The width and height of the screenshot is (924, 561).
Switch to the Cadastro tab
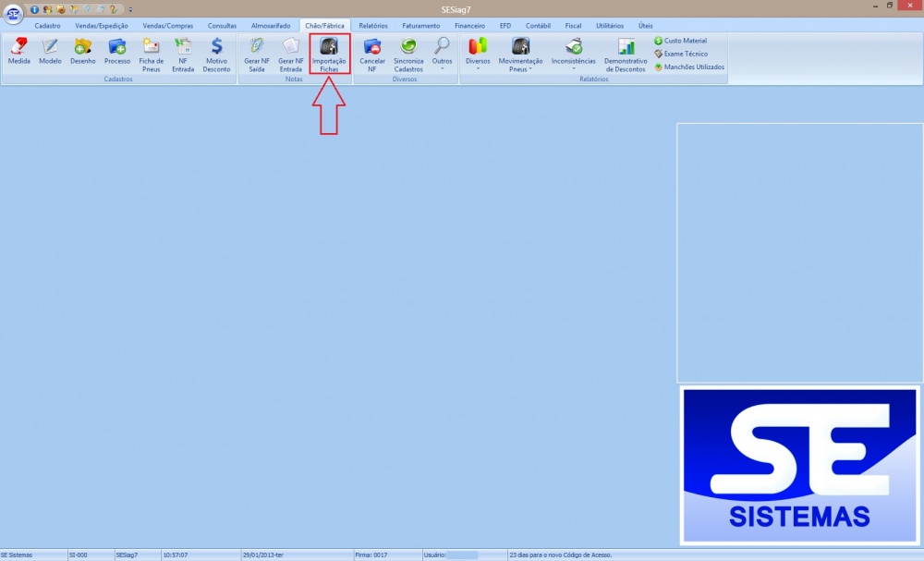[47, 26]
